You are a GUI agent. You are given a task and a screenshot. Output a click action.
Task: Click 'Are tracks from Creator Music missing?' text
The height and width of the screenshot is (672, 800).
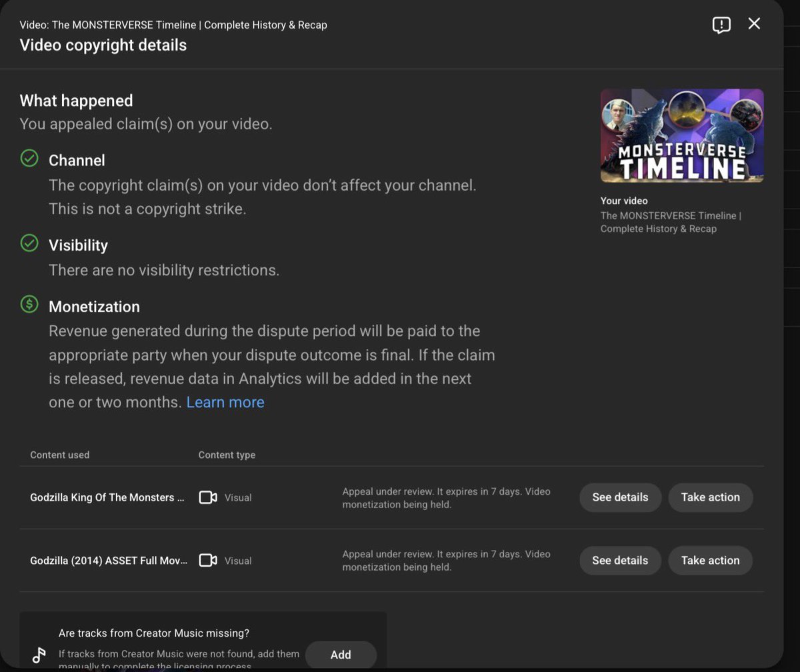154,633
